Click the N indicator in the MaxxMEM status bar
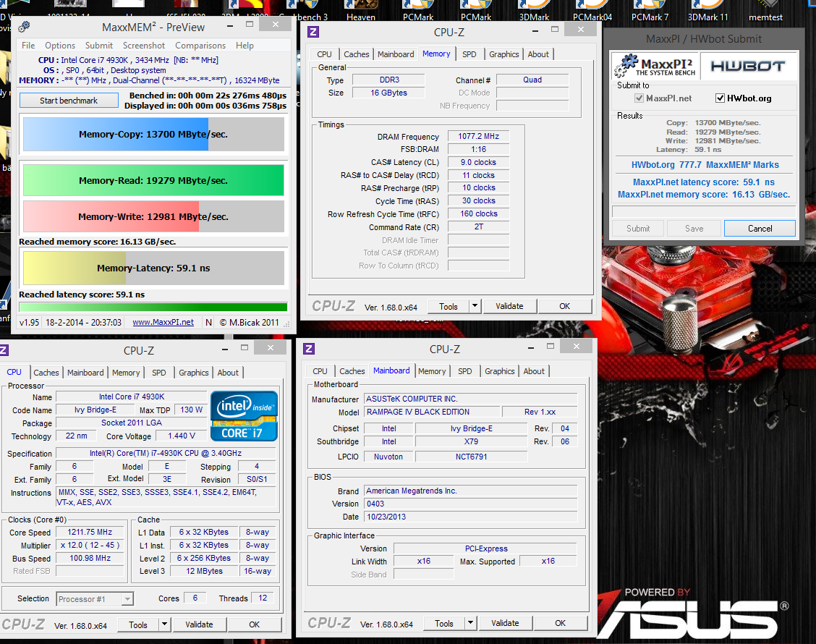 [x=208, y=322]
